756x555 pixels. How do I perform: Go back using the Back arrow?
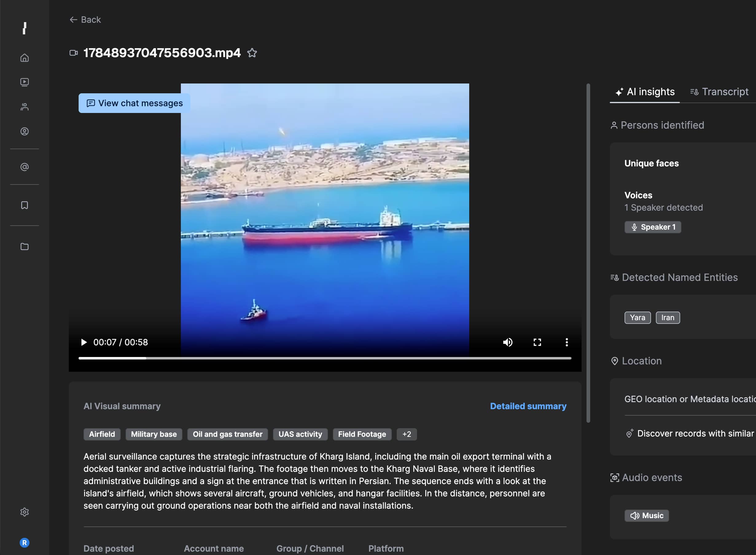[85, 19]
